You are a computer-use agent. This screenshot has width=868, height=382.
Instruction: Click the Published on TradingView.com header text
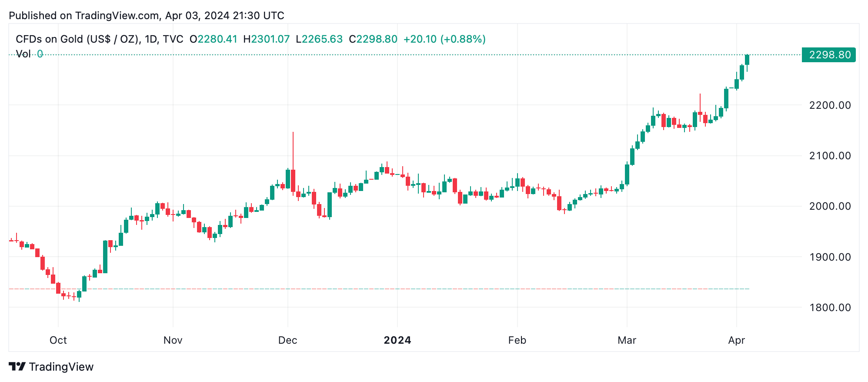146,16
